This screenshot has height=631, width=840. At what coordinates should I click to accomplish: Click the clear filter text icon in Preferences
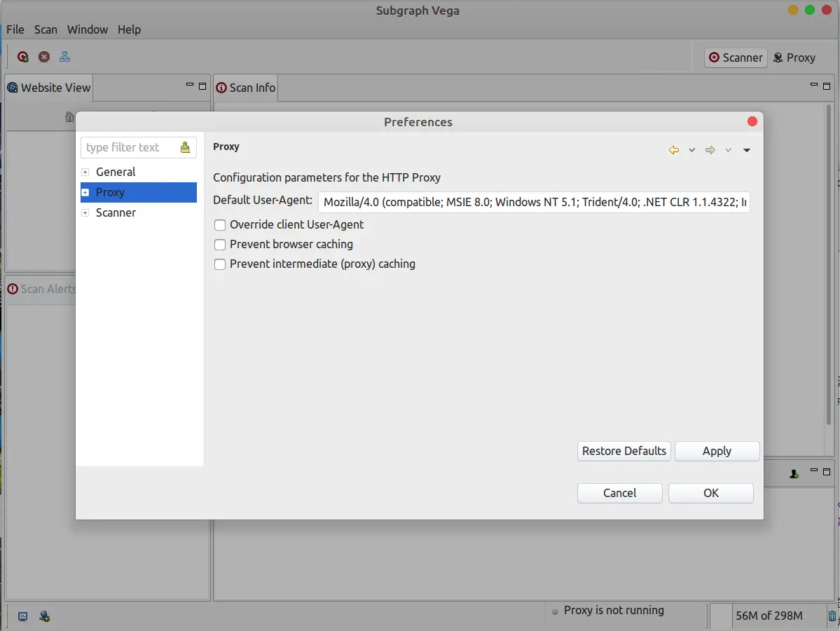click(185, 147)
